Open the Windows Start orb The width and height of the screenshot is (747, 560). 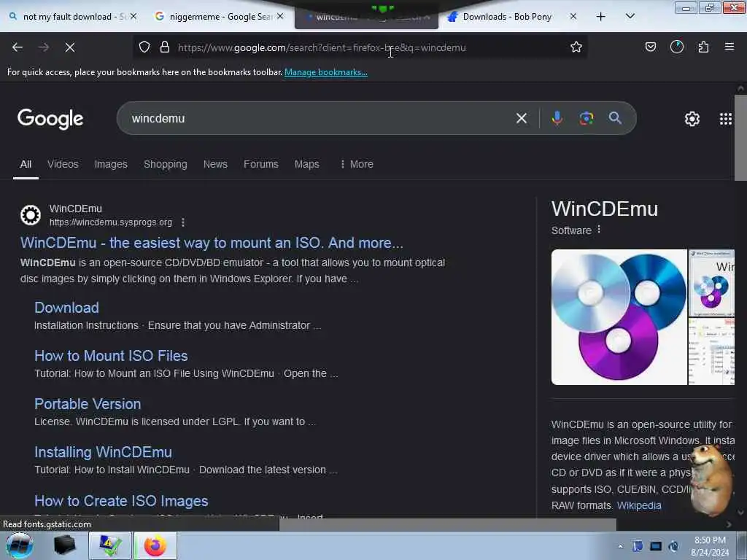coord(20,545)
